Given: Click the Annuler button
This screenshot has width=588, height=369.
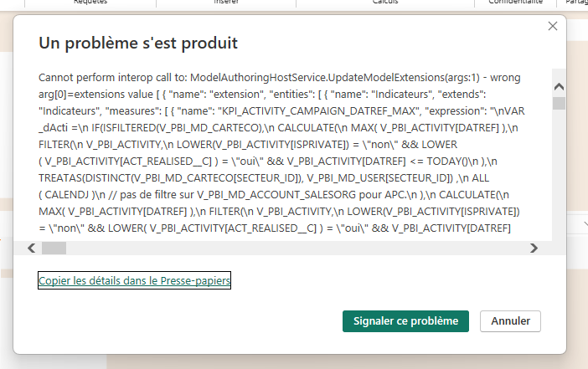Looking at the screenshot, I should point(510,321).
